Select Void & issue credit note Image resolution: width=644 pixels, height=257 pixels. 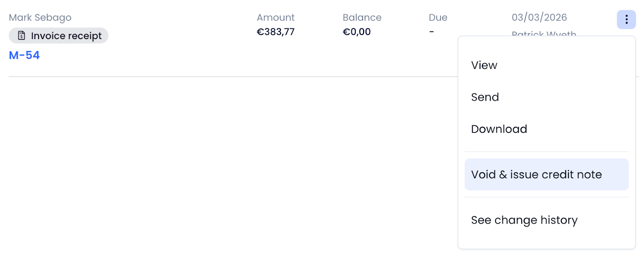tap(537, 174)
